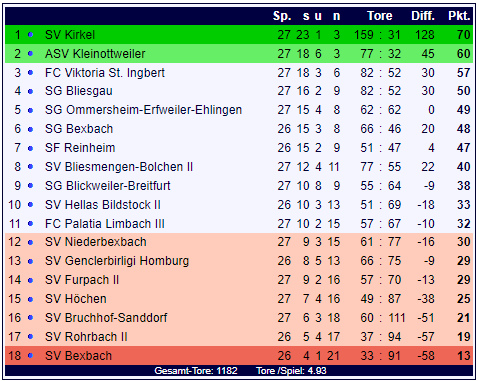Select FC Palatia Limbach III team name
This screenshot has width=479, height=381.
[105, 224]
